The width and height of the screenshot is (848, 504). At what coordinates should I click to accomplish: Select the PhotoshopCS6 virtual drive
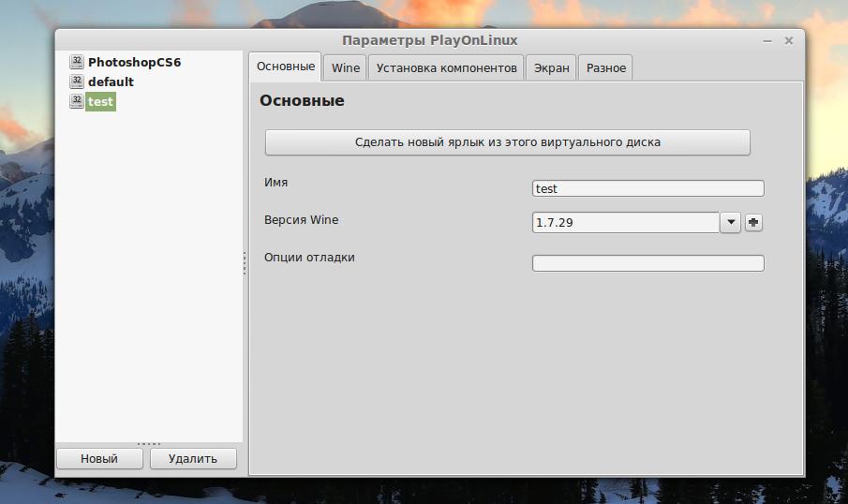pyautogui.click(x=134, y=62)
